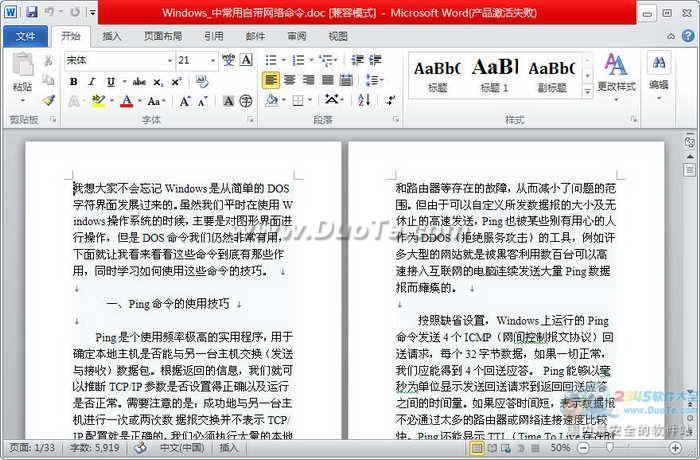
Task: Click the 字数: 5,919 word count
Action: [x=94, y=447]
